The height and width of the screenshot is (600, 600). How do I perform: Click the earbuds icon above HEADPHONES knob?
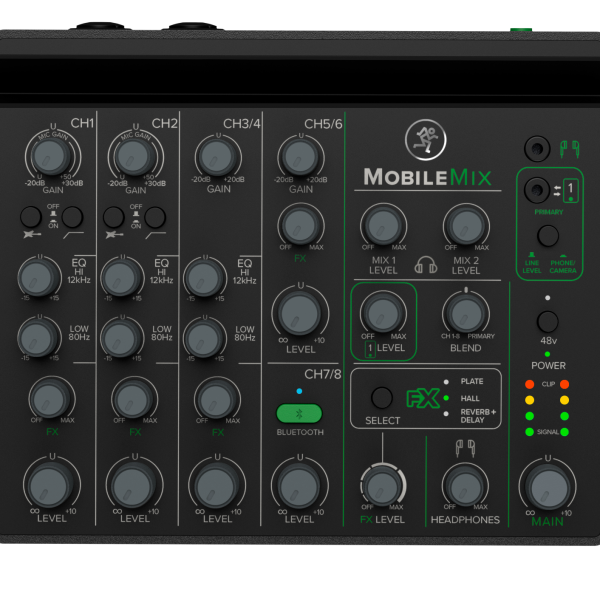click(x=465, y=448)
